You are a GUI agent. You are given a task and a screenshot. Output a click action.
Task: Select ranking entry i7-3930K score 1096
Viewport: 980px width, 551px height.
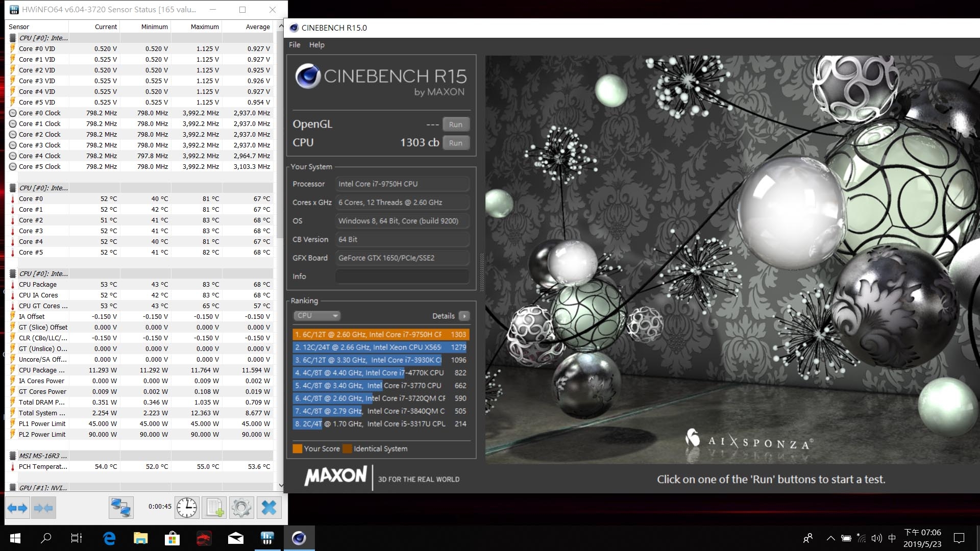coord(381,360)
